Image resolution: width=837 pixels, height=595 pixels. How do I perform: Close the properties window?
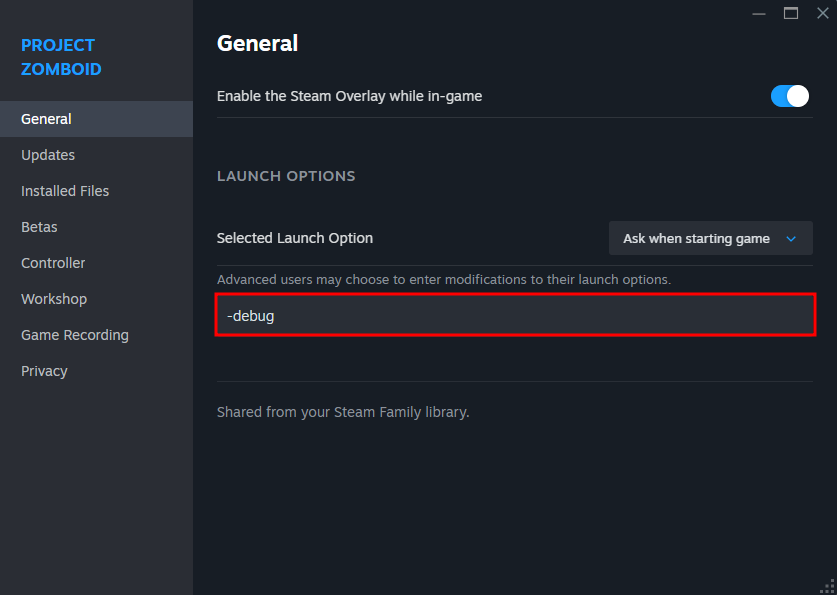(823, 13)
